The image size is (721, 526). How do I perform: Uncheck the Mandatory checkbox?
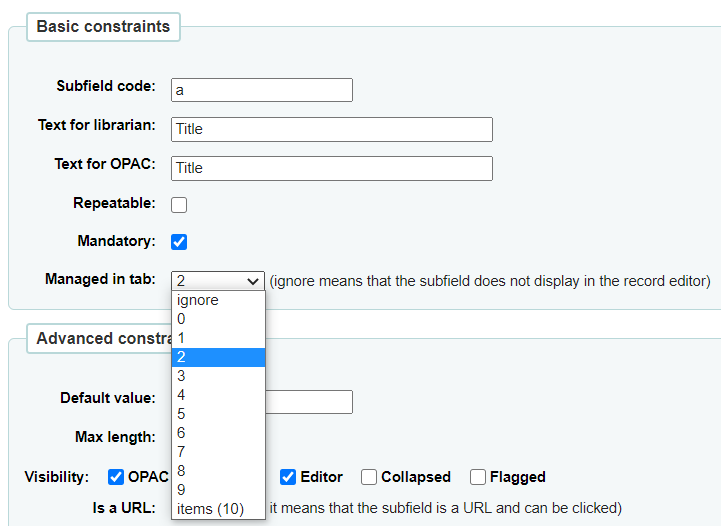[179, 242]
